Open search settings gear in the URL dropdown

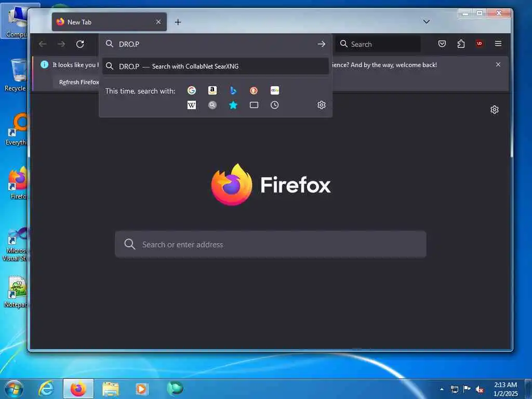[322, 105]
